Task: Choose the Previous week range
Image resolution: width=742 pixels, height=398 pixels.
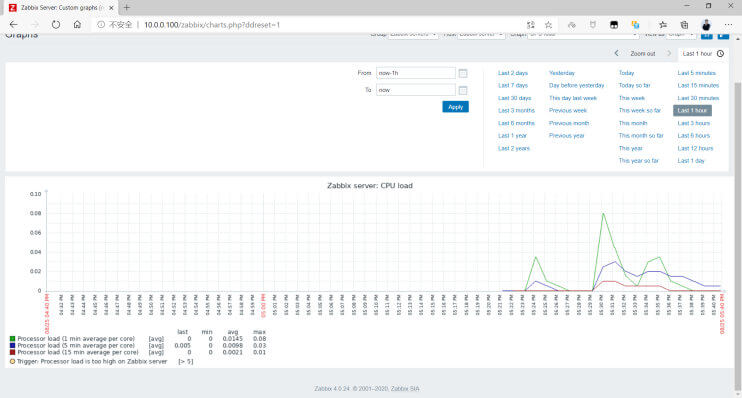Action: (567, 110)
